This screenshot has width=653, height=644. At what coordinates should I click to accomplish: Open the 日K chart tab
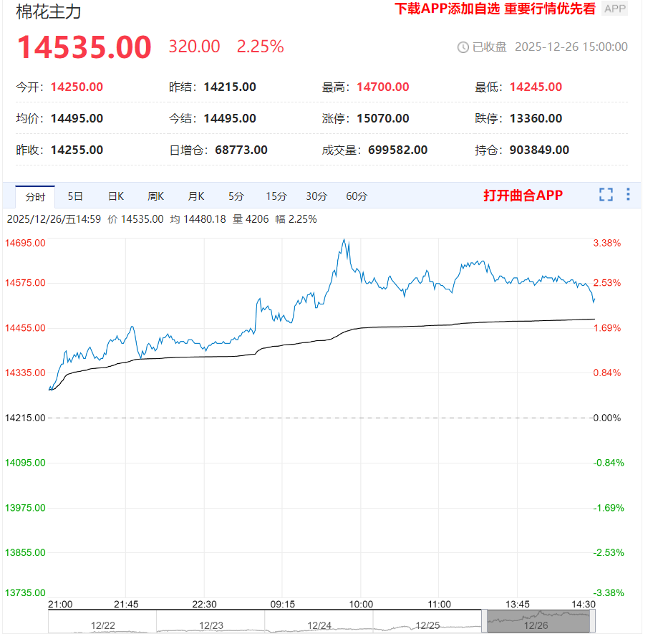[x=116, y=196]
